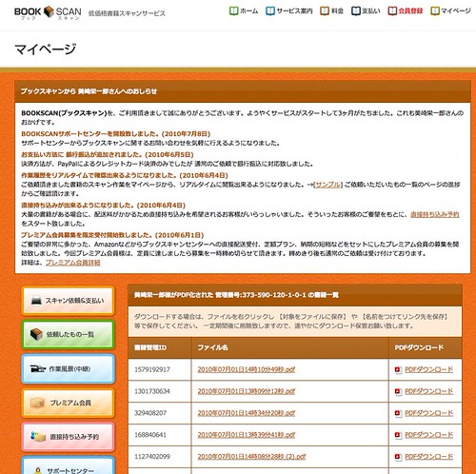Click the 銀行振込 payment announcement headline
The image size is (476, 474).
pos(108,155)
